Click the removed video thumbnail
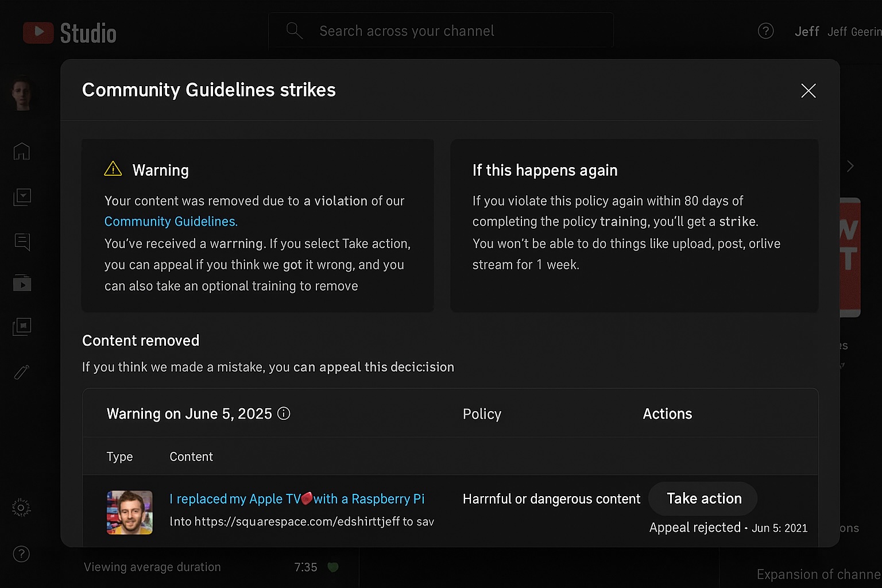Viewport: 882px width, 588px height. 130,512
